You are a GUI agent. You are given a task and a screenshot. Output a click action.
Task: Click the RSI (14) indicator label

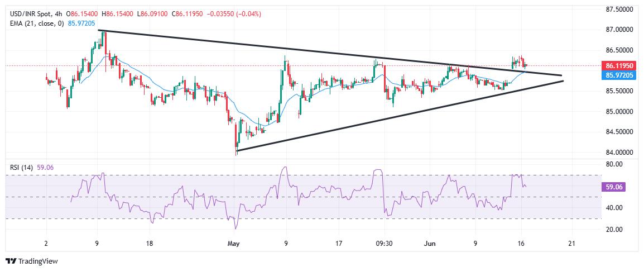pyautogui.click(x=20, y=168)
